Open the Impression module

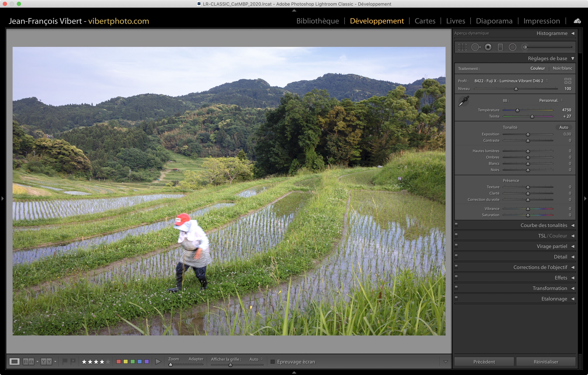pyautogui.click(x=541, y=21)
